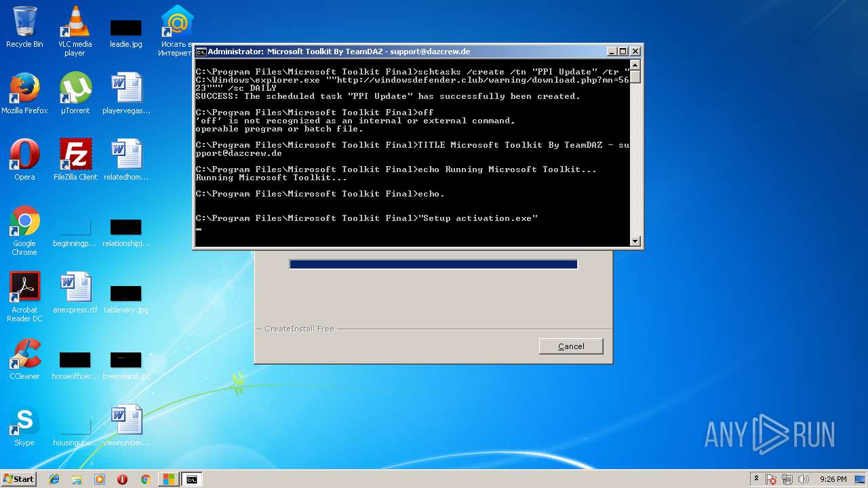Select the leadie.jpg file on desktop
The height and width of the screenshot is (488, 868).
point(125,31)
